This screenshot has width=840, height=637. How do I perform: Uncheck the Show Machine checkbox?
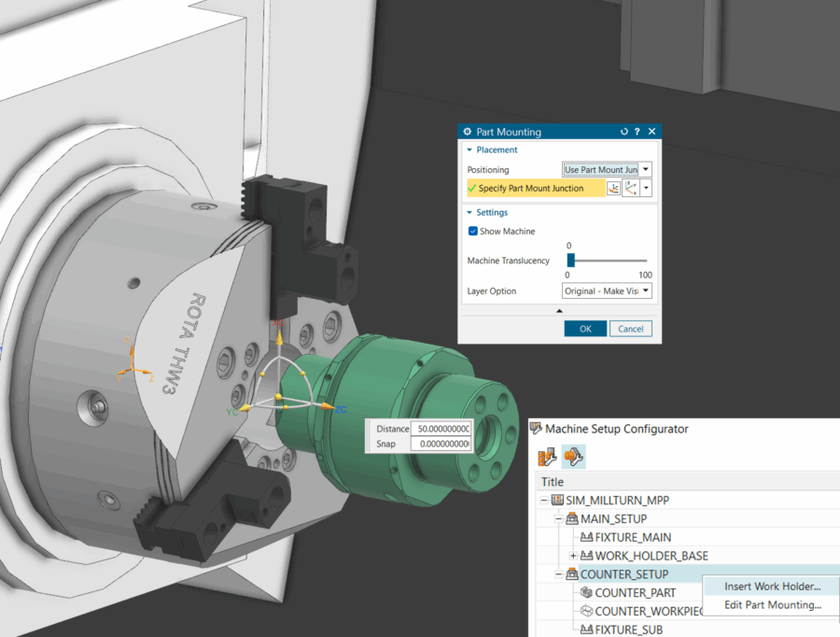tap(473, 232)
